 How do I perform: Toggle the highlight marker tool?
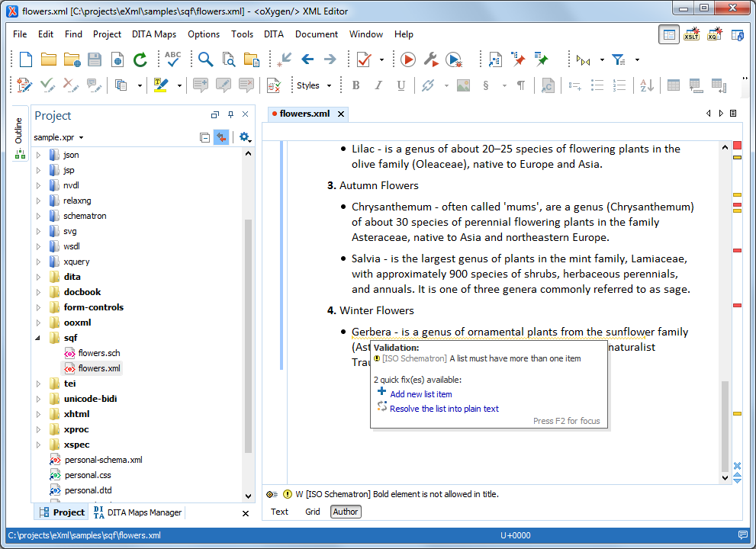point(160,85)
